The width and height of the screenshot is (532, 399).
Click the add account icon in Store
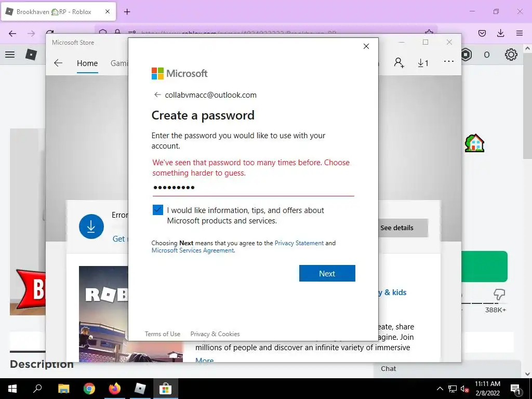click(x=399, y=63)
